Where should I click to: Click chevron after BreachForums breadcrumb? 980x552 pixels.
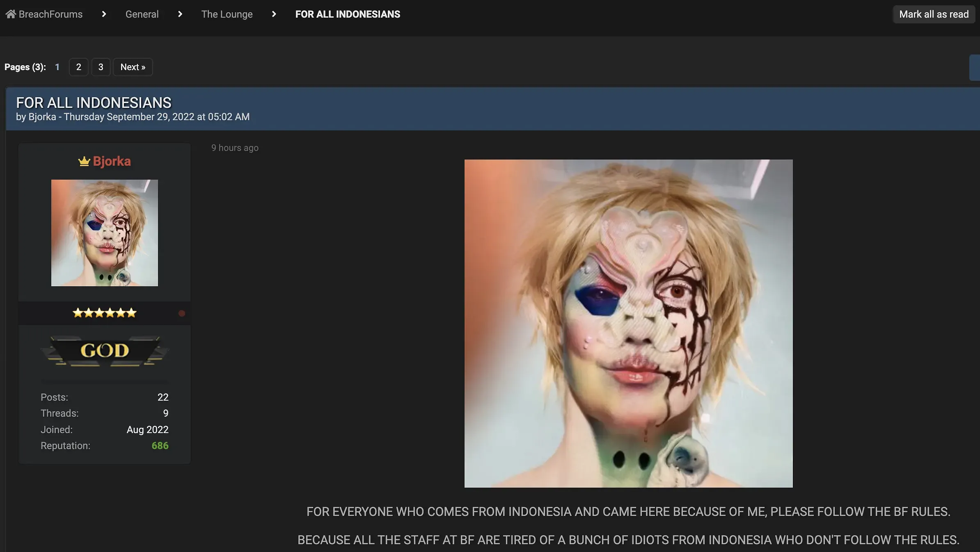tap(104, 14)
